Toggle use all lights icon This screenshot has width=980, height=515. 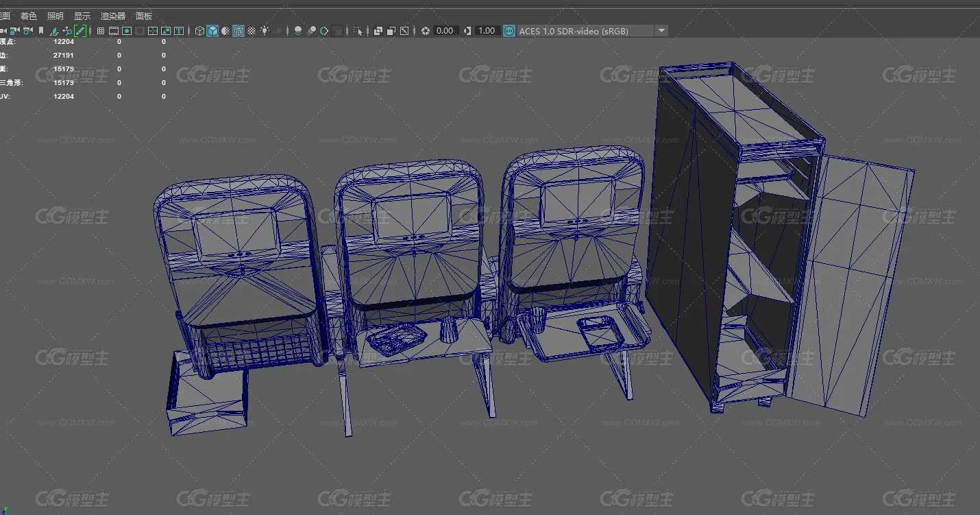pyautogui.click(x=265, y=31)
